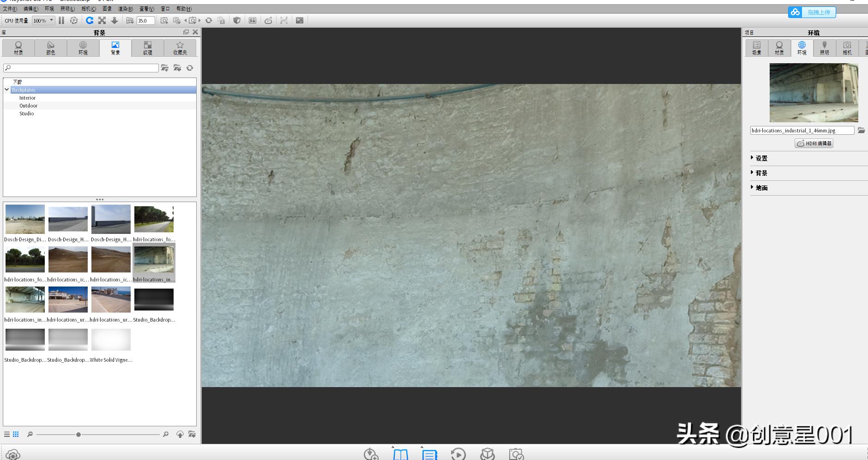Open the scripting console icon
The width and height of the screenshot is (868, 460).
(x=300, y=20)
